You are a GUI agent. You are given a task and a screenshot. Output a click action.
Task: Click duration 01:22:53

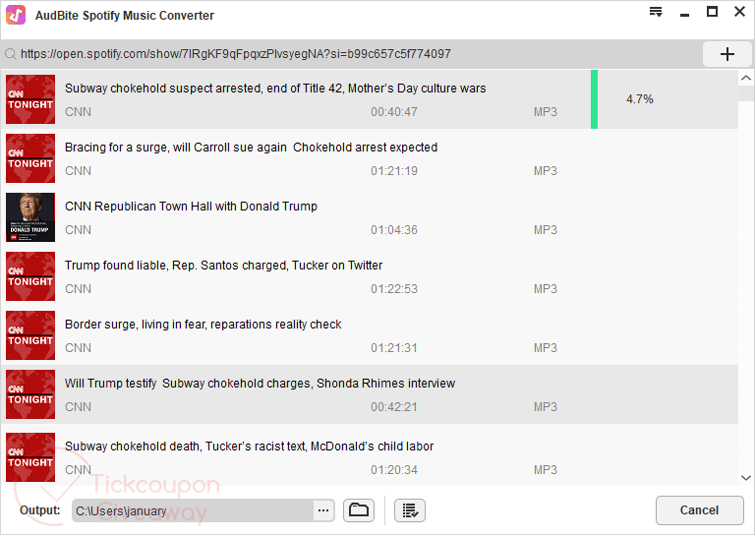click(394, 289)
